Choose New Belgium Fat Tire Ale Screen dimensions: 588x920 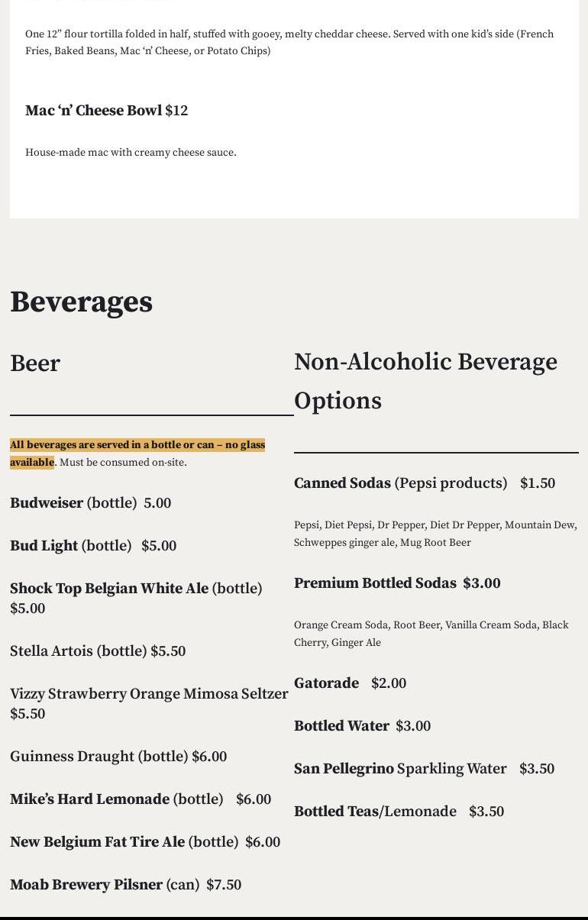[x=145, y=842]
